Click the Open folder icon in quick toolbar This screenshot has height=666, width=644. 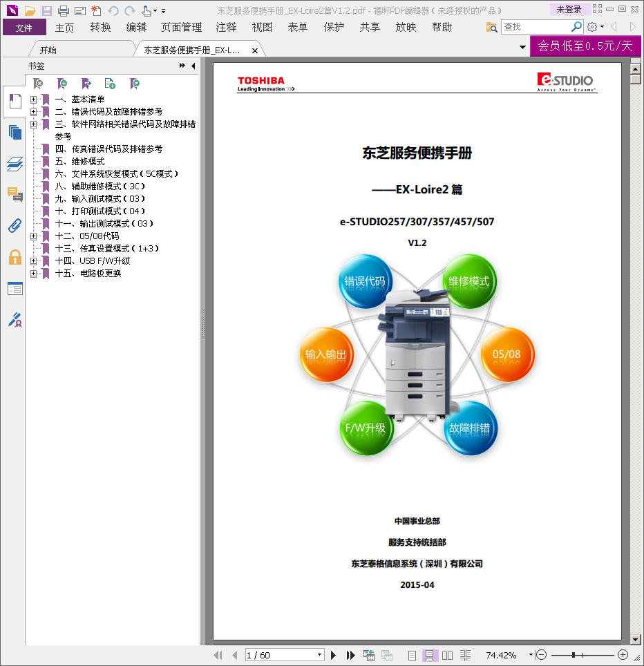(x=30, y=10)
